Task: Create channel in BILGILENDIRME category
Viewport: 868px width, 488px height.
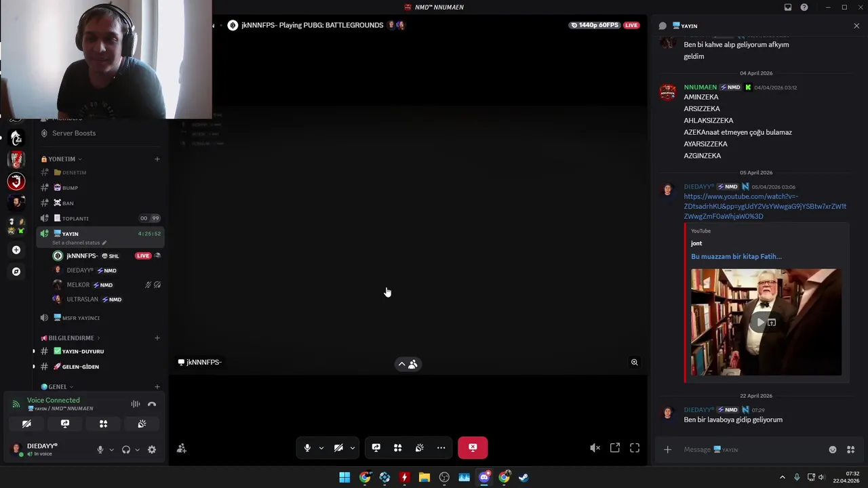Action: [x=157, y=338]
